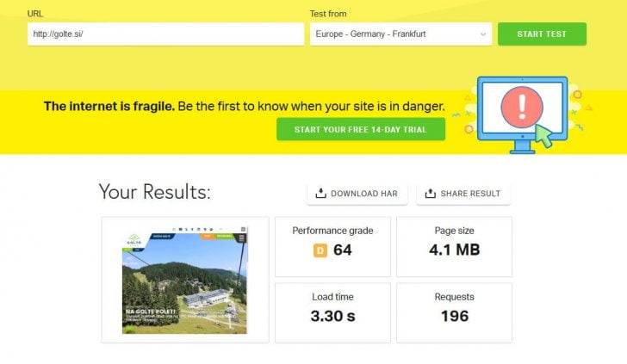627x364 pixels.
Task: Click the orange D grade badge
Action: pos(320,250)
